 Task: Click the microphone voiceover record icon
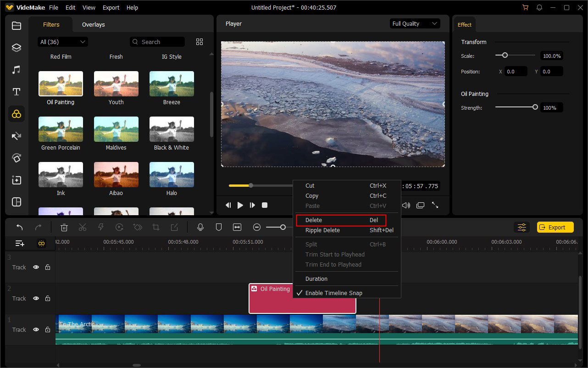[200, 227]
